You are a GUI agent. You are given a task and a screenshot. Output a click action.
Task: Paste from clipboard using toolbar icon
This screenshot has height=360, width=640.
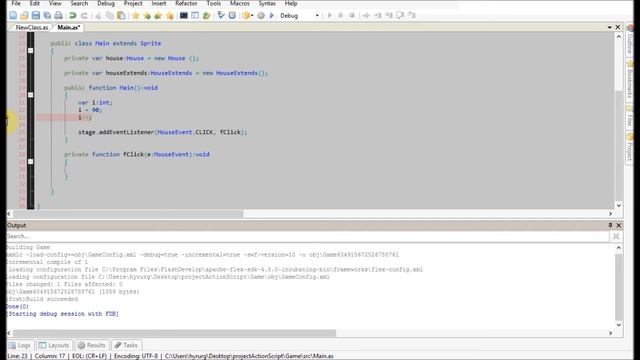point(121,16)
